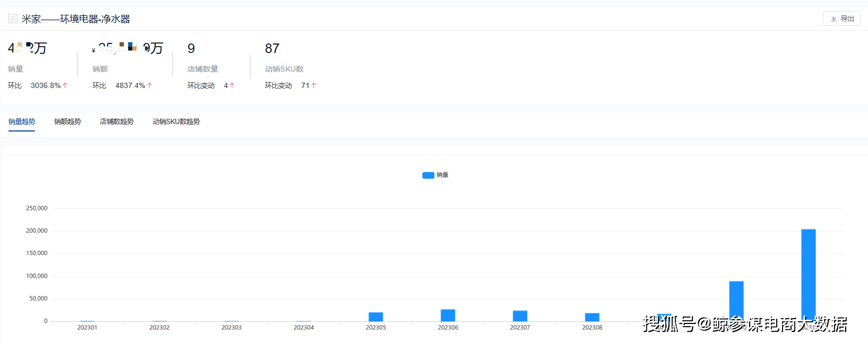This screenshot has width=868, height=342.
Task: Click the 202307 bar in the chart
Action: click(x=520, y=316)
